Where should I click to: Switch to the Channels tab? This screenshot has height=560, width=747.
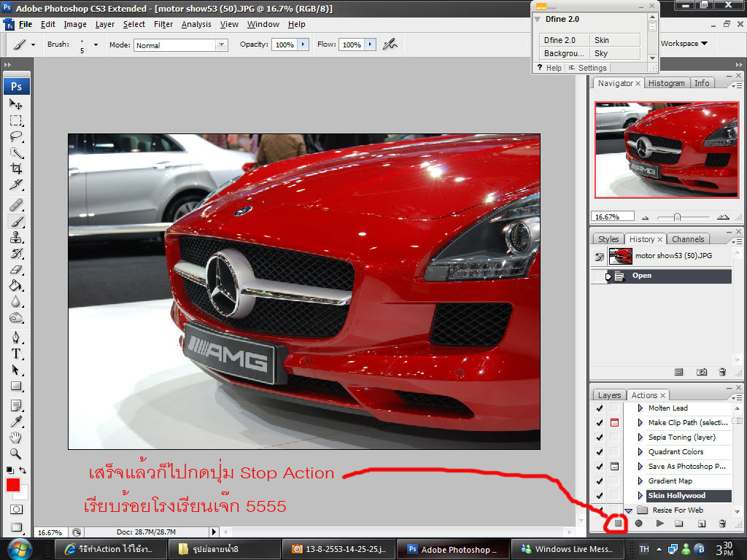click(688, 239)
